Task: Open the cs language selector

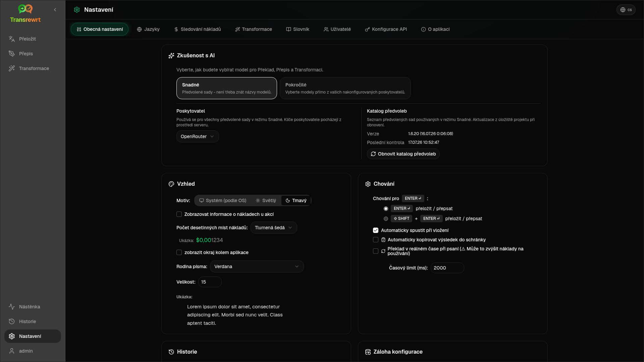Action: coord(626,10)
